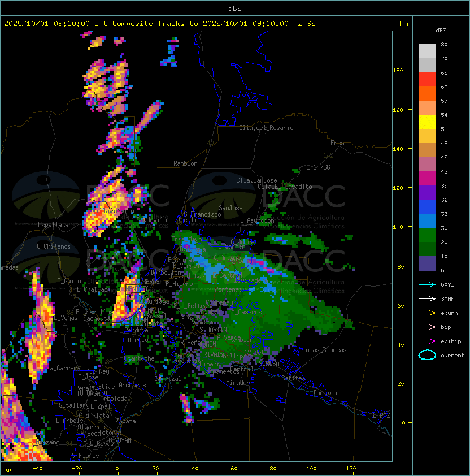Click the V_Flores map label
This screenshot has height=476, width=470.
click(x=85, y=456)
